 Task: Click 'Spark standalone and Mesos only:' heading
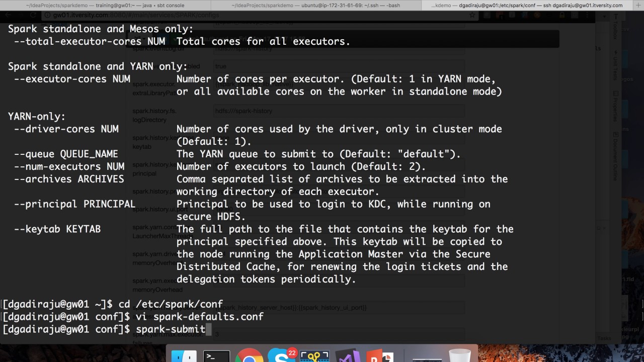point(101,29)
